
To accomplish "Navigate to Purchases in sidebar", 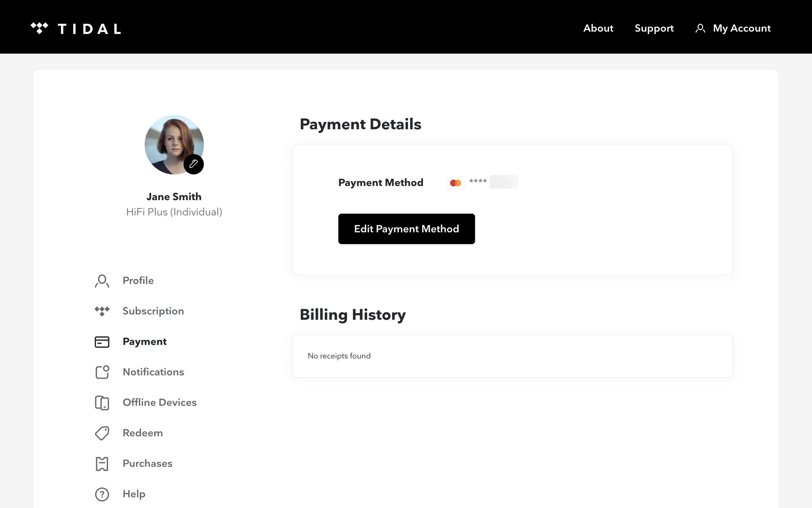I will point(147,464).
